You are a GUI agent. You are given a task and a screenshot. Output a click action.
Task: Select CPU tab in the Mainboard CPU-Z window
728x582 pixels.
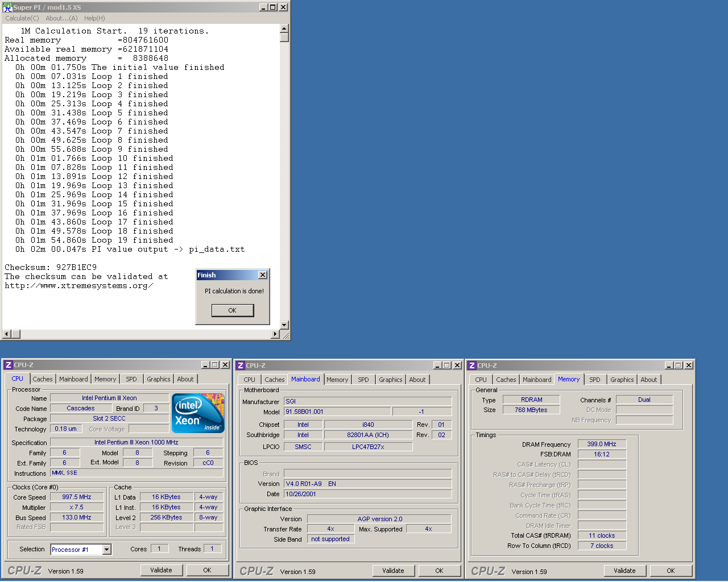250,380
